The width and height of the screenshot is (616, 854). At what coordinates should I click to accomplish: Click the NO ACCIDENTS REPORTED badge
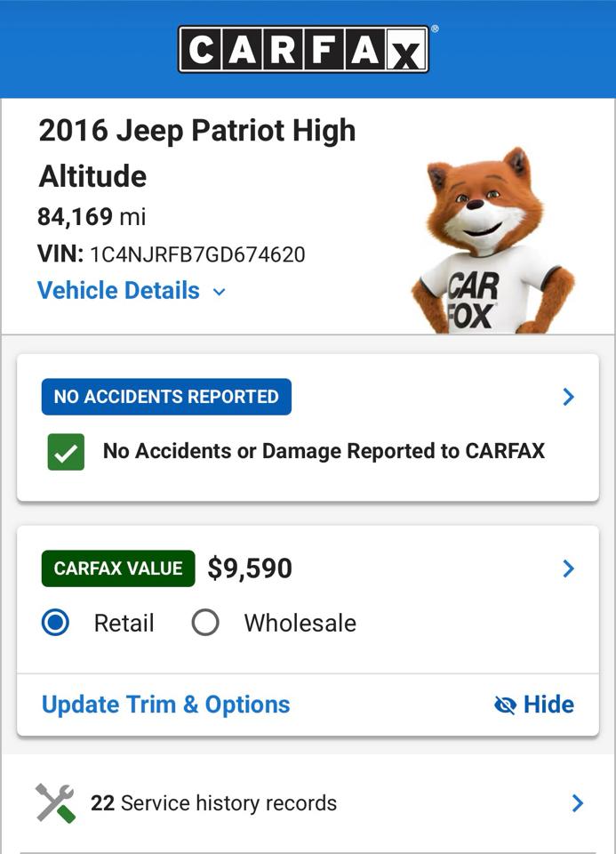[x=165, y=397]
